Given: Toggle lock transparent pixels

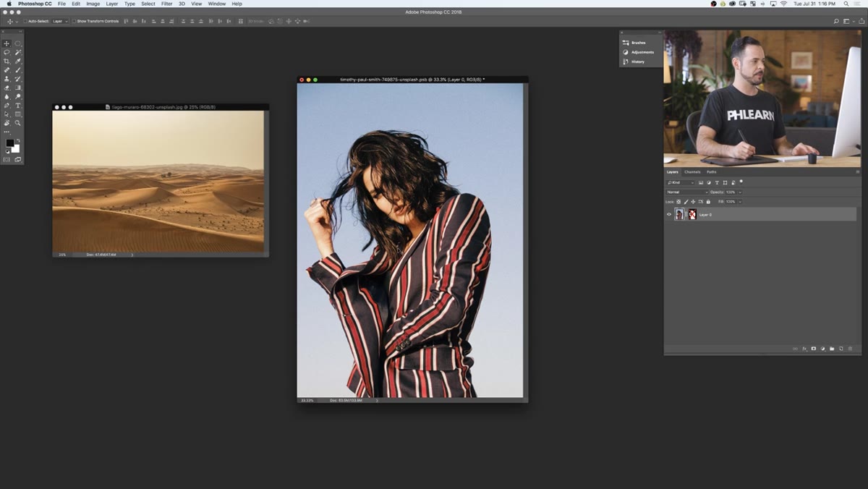Looking at the screenshot, I should pos(678,202).
